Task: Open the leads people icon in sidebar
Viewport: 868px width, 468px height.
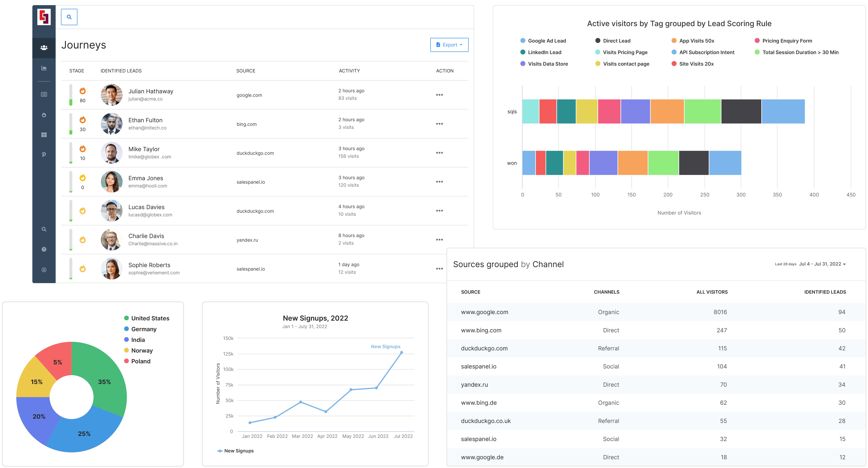Action: pos(44,48)
